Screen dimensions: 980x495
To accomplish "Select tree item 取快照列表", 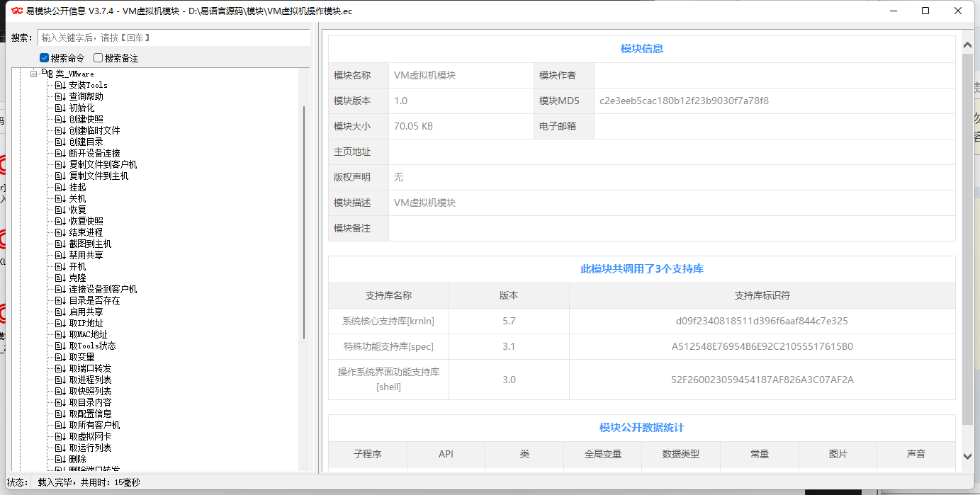I will click(90, 391).
